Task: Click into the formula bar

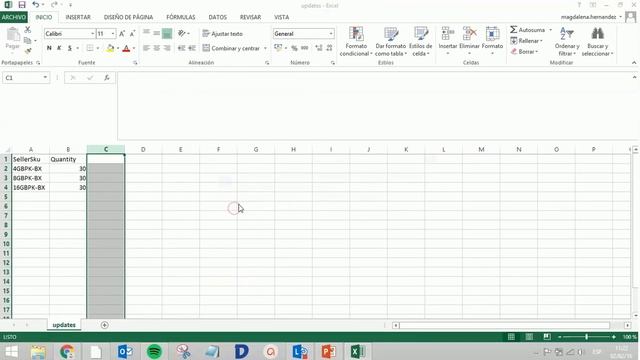Action: point(375,106)
